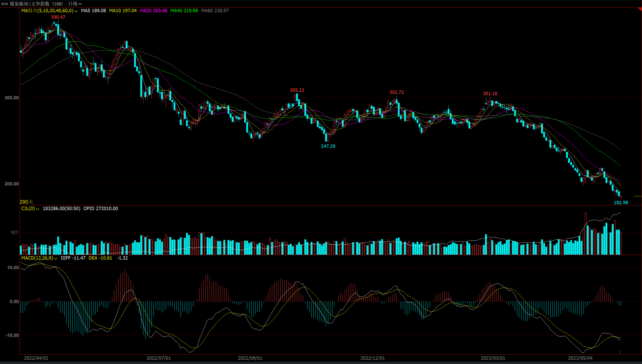
Task: Click the 2023/05/04 date marker
Action: click(x=580, y=358)
